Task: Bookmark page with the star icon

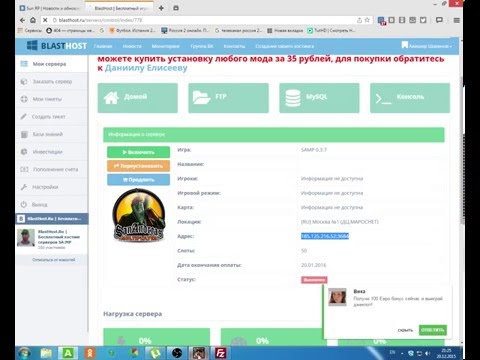Action: 367,20
